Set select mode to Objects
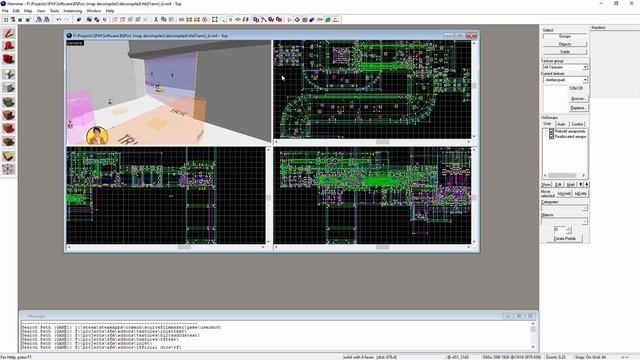640x360 pixels. 565,44
